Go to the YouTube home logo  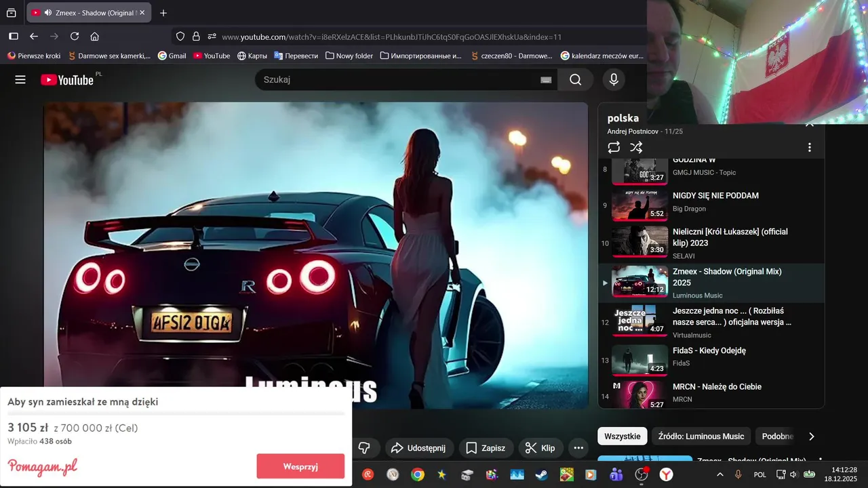[x=67, y=80]
